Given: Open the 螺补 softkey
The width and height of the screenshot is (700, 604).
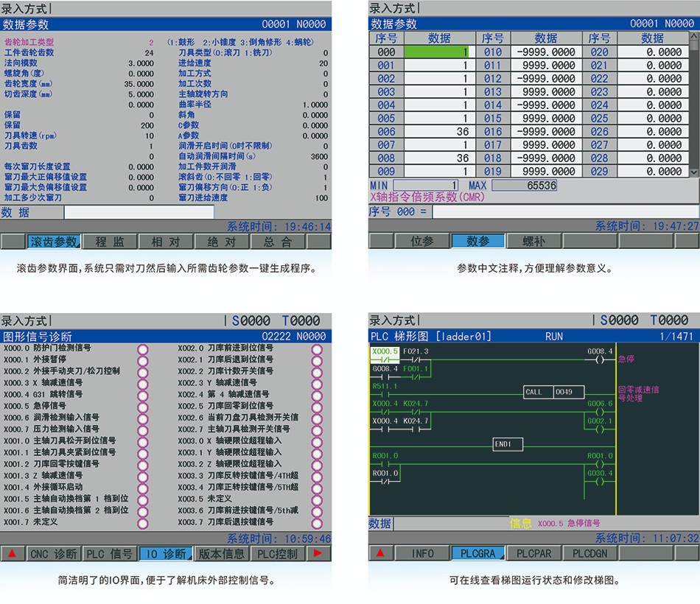Looking at the screenshot, I should pyautogui.click(x=534, y=241).
